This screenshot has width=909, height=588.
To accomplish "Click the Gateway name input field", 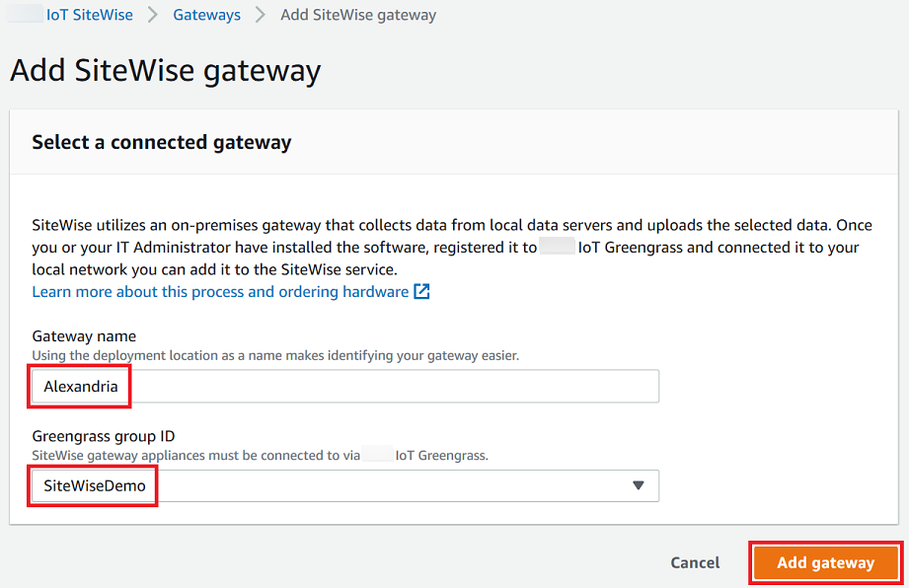I will (x=395, y=387).
